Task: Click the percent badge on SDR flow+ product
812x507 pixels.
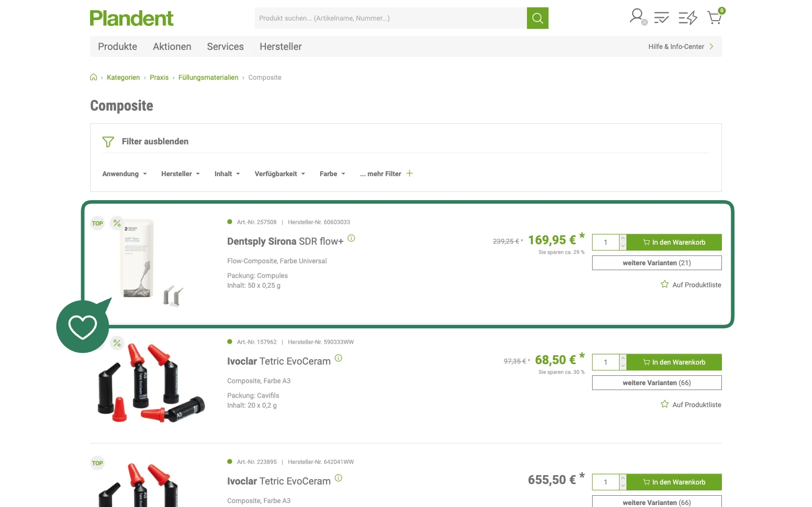Action: tap(117, 223)
